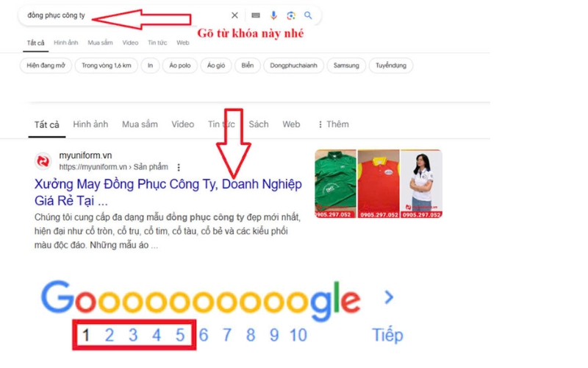Click the Tiếp next page link
This screenshot has width=588, height=368.
pos(387,335)
